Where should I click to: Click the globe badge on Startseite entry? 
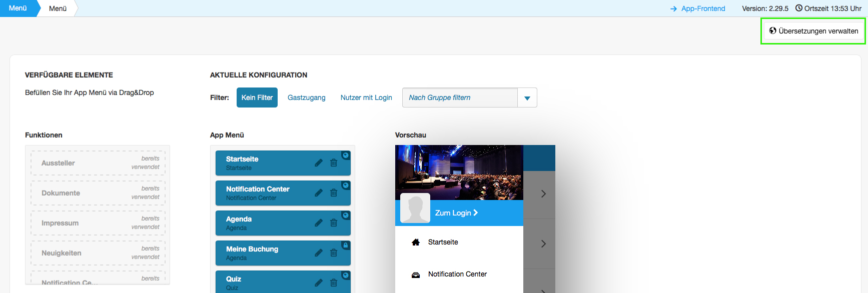(x=346, y=155)
